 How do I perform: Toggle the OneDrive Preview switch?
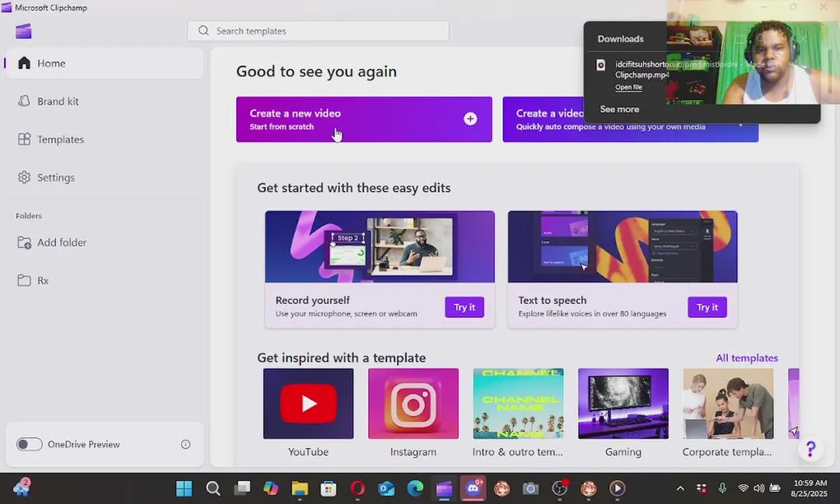point(29,444)
